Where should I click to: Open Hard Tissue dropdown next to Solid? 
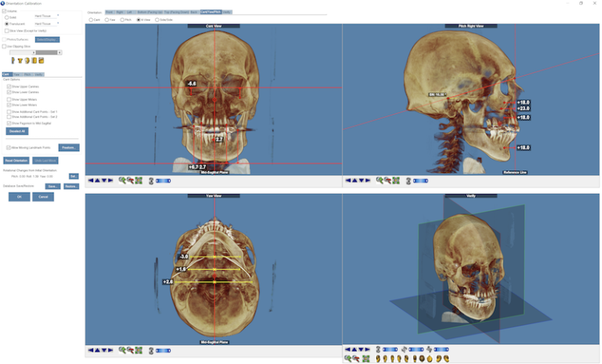[47, 16]
